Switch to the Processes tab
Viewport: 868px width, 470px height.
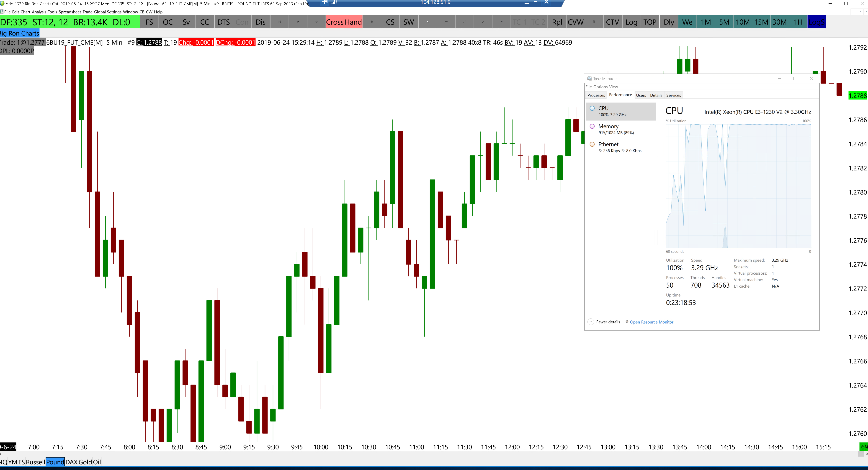[x=596, y=95]
